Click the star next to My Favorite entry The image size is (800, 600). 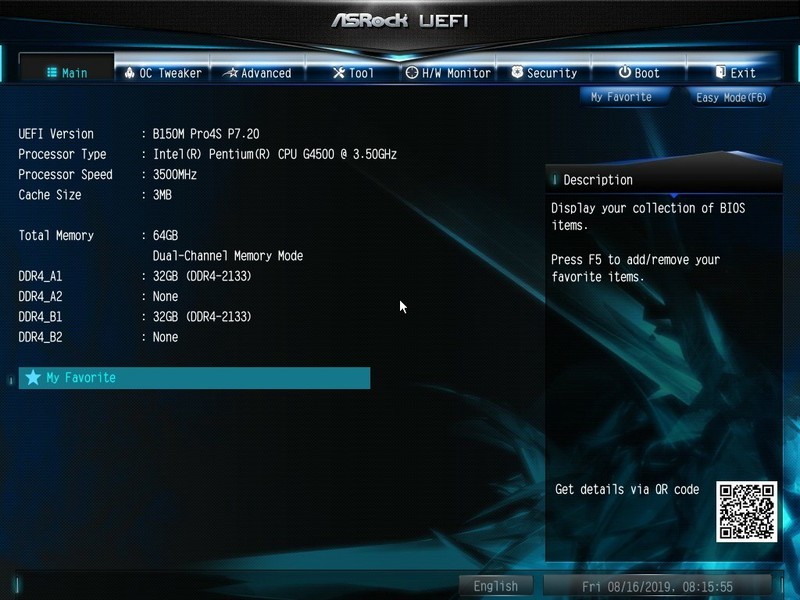click(31, 378)
